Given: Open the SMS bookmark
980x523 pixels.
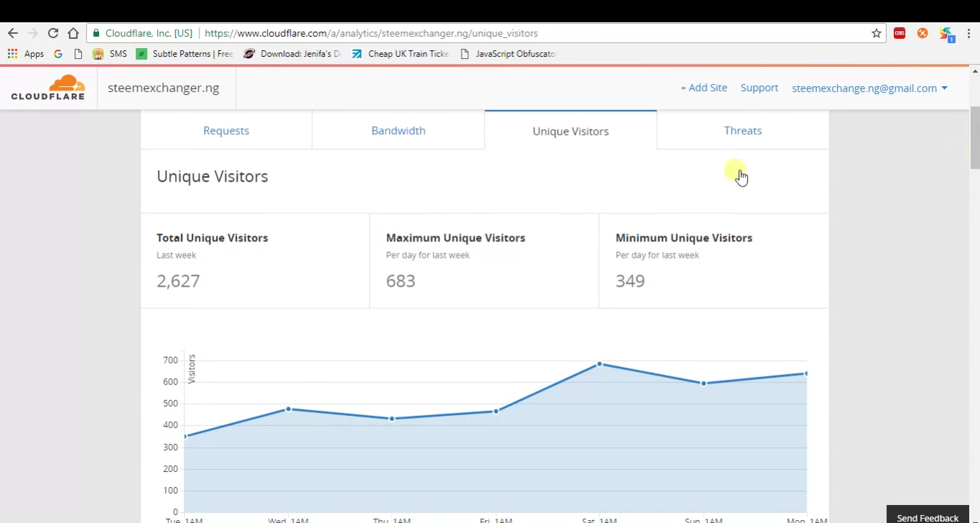Looking at the screenshot, I should tap(110, 54).
